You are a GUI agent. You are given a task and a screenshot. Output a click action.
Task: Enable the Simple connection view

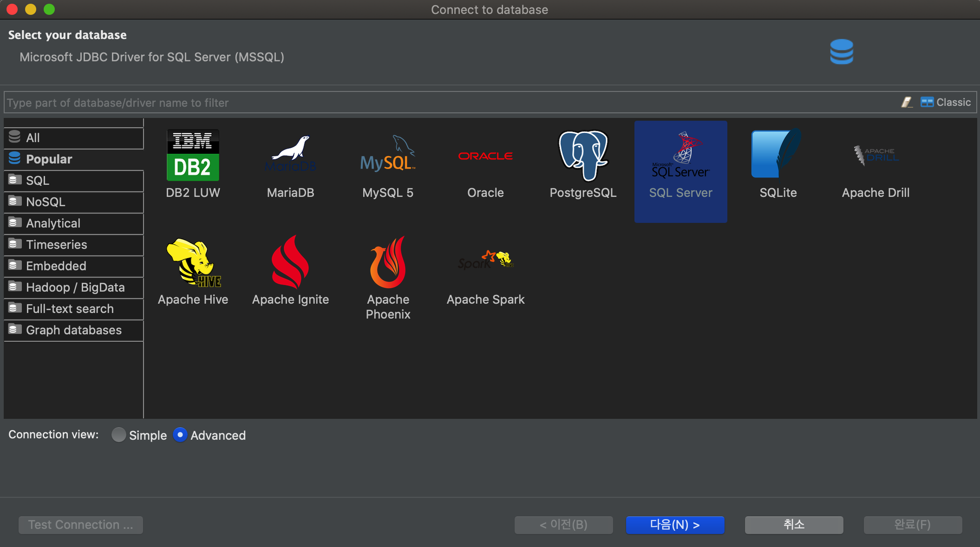[x=119, y=435]
